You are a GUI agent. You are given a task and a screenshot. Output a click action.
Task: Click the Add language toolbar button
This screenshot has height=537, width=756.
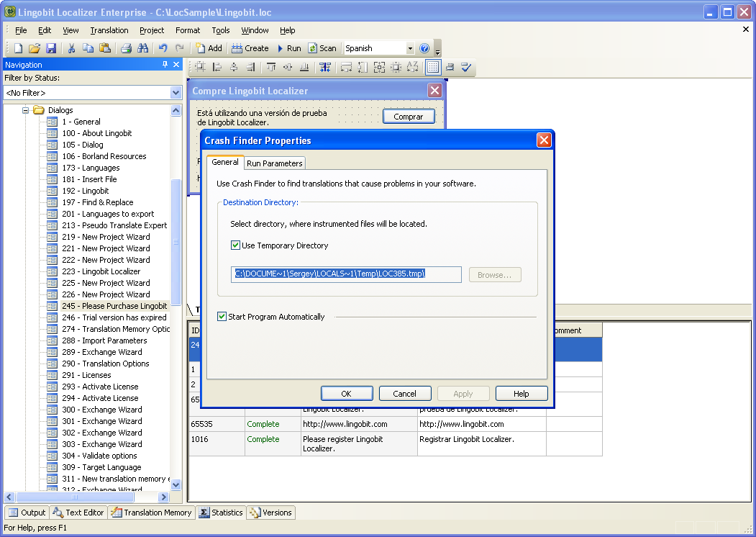click(209, 48)
